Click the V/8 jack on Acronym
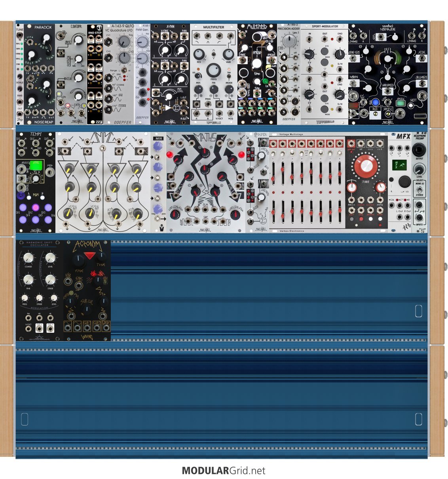This screenshot has width=448, height=479. 68,282
